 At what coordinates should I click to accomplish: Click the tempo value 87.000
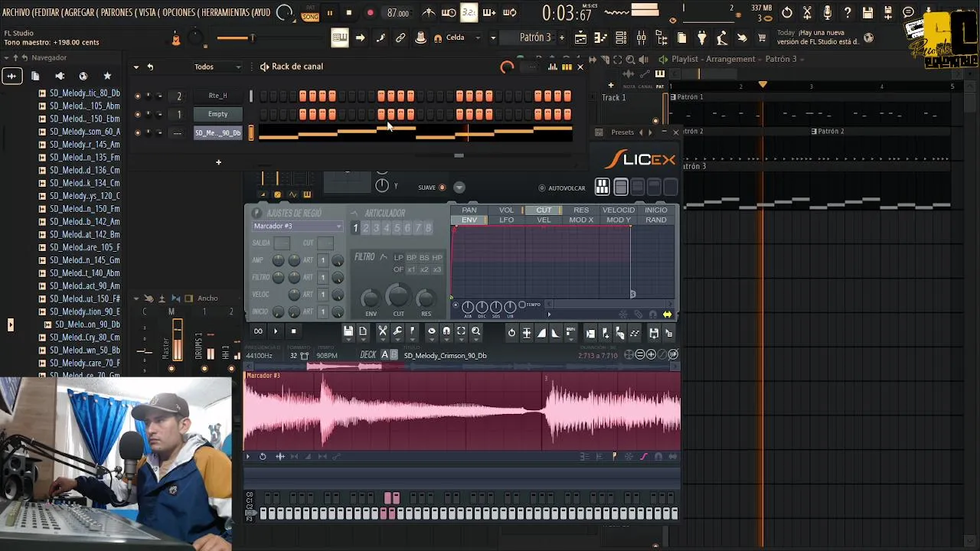pyautogui.click(x=398, y=13)
